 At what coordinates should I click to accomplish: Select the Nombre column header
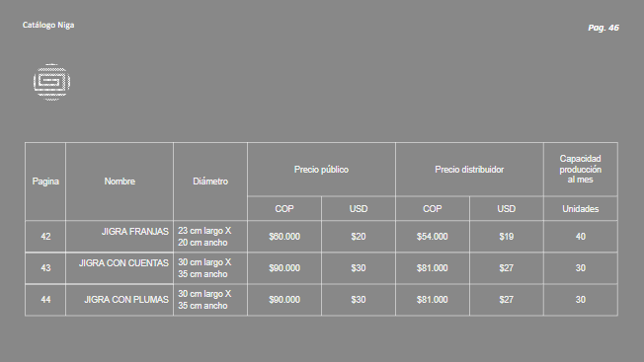(120, 181)
